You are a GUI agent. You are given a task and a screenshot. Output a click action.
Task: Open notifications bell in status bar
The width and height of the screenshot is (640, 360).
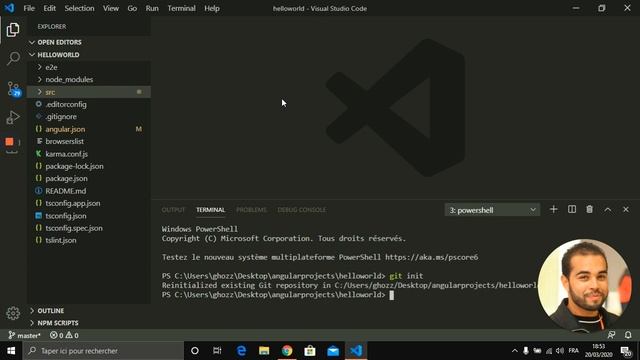click(628, 335)
